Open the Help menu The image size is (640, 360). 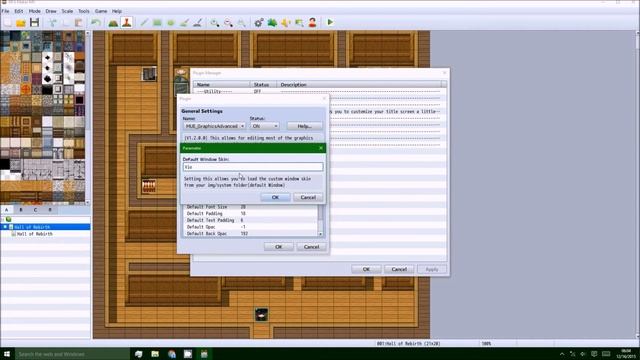tap(117, 11)
